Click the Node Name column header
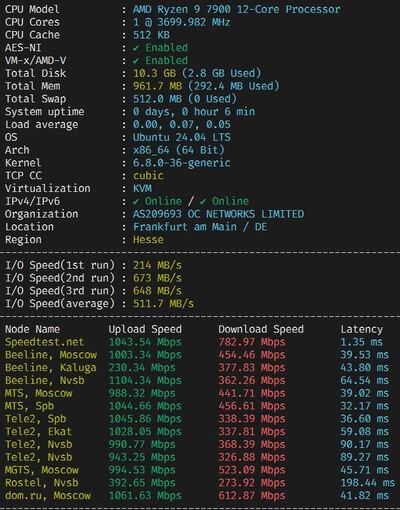The image size is (400, 510). [32, 329]
